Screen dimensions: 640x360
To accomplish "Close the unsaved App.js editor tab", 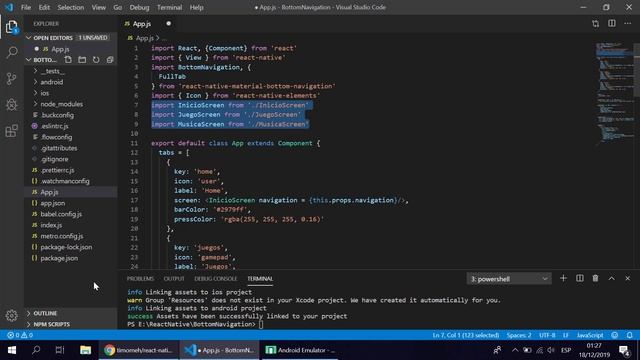I will click(168, 24).
